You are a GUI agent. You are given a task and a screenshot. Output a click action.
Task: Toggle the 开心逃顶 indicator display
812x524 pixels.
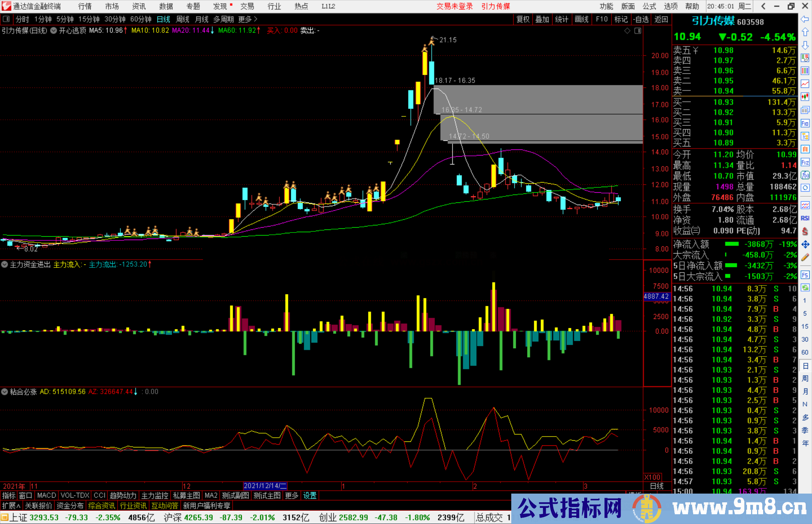[x=53, y=31]
